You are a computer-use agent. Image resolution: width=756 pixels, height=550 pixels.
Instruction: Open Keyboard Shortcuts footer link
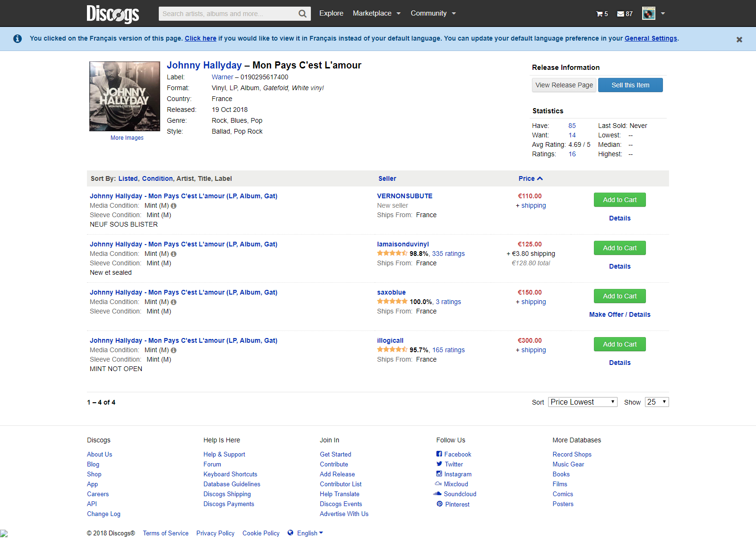231,474
